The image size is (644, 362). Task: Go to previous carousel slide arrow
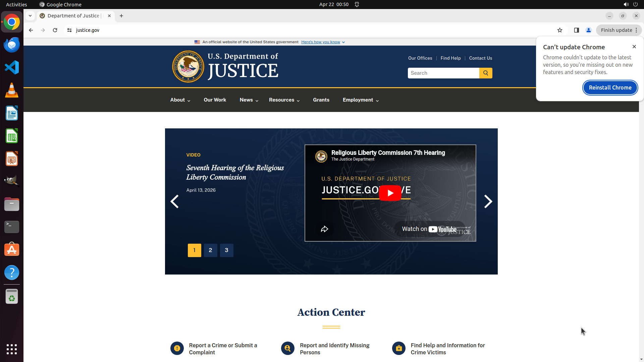174,201
